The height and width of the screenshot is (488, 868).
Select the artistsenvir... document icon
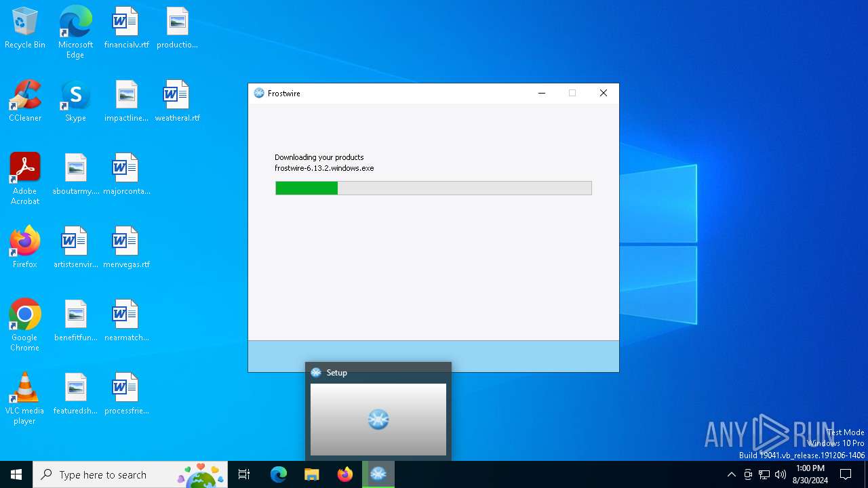75,248
